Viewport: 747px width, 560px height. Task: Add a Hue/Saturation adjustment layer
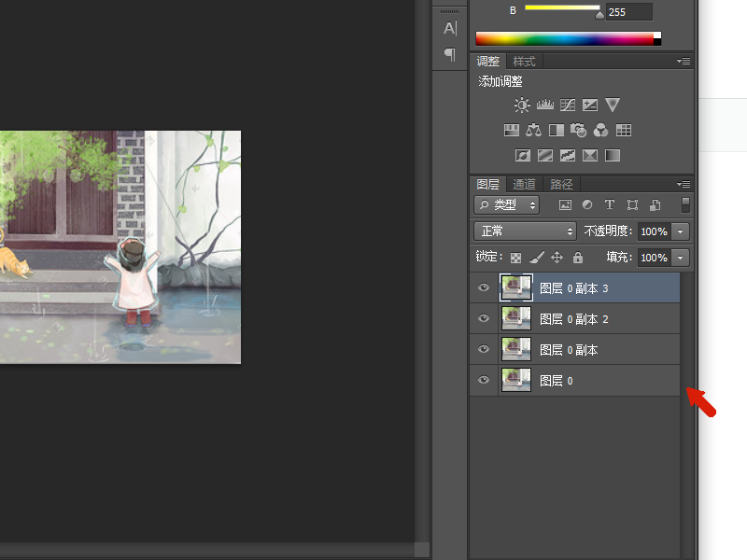click(x=511, y=130)
